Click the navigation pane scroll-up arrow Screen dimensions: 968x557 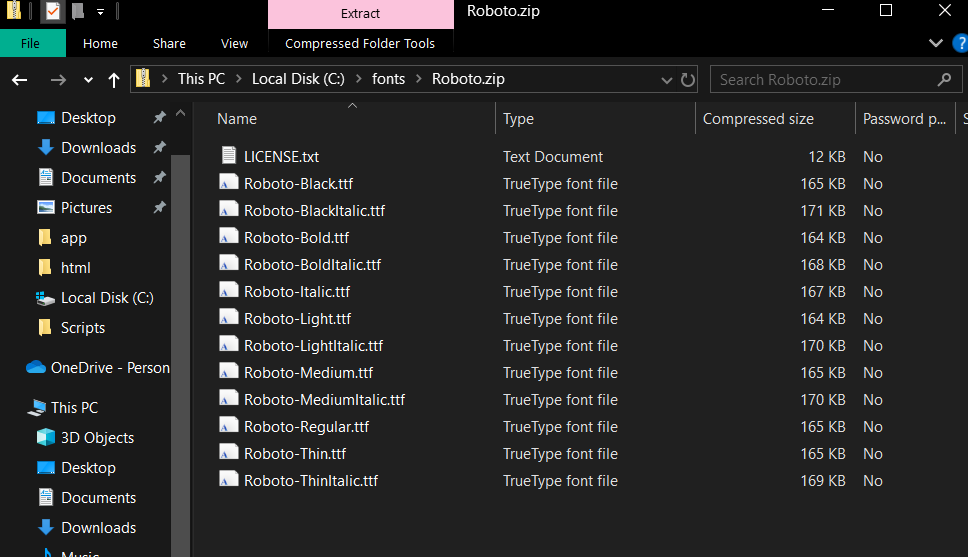[180, 113]
